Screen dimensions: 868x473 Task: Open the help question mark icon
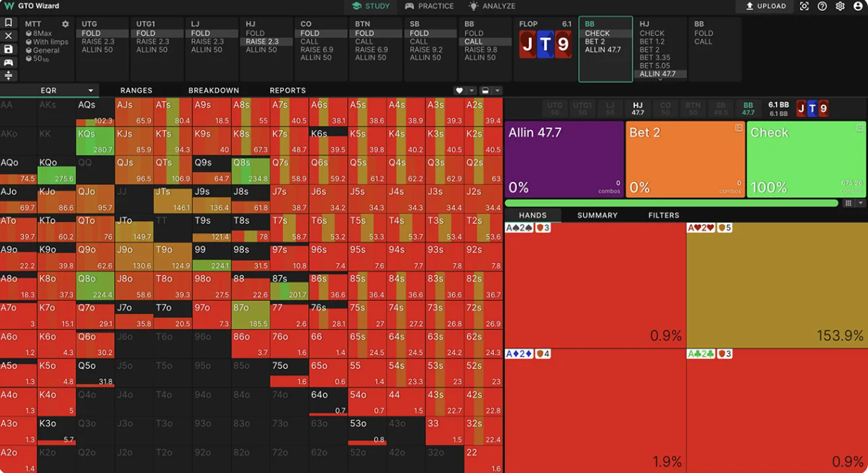(822, 6)
